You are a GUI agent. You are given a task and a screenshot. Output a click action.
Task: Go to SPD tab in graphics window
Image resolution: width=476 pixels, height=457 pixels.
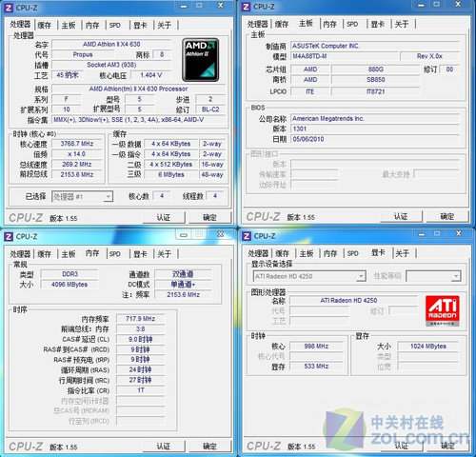tap(353, 253)
